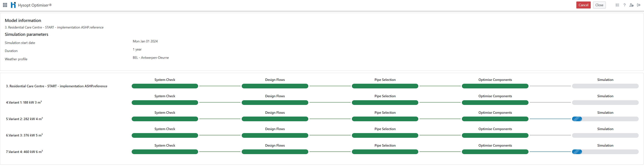Open the task list icon
644x168 pixels.
click(617, 5)
